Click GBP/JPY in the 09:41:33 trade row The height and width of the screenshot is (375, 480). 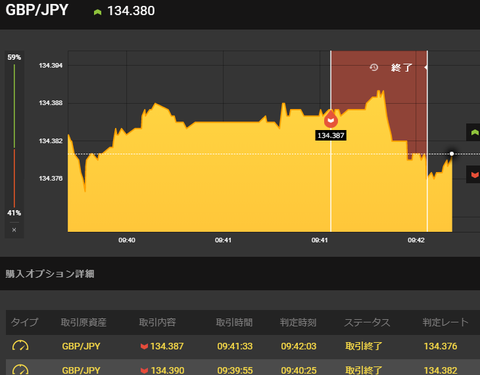click(81, 346)
